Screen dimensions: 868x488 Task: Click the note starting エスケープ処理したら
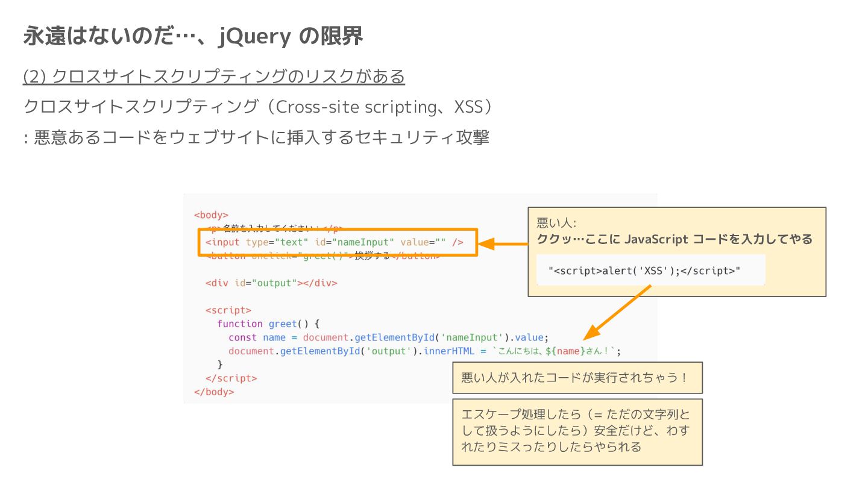point(577,431)
